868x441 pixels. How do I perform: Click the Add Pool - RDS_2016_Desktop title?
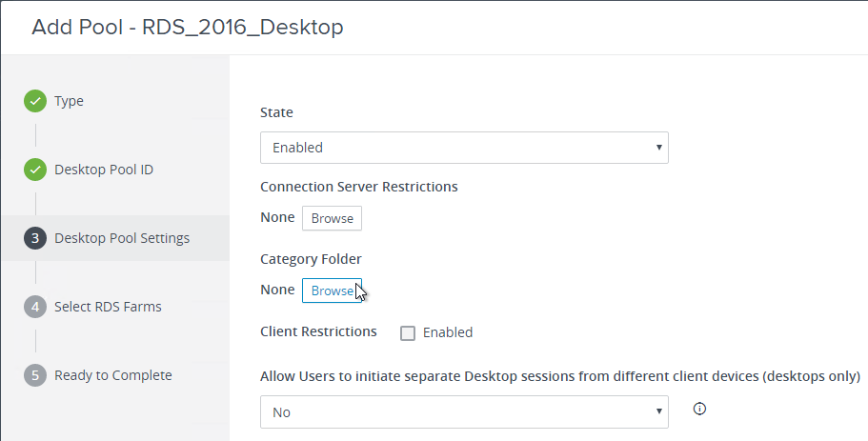pyautogui.click(x=188, y=27)
